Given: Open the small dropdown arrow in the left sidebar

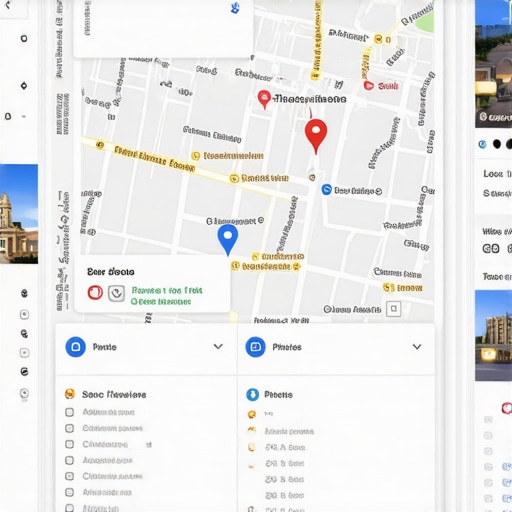Looking at the screenshot, I should pyautogui.click(x=24, y=117).
